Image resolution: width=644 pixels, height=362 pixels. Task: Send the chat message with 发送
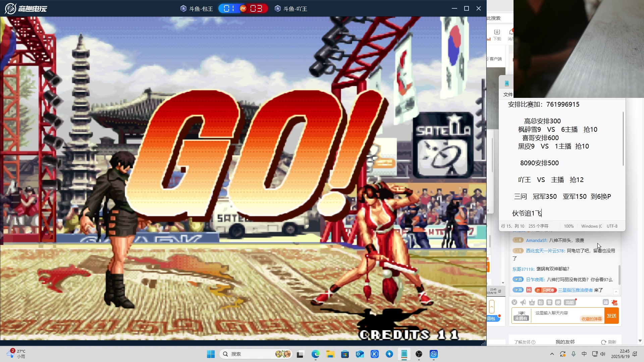[611, 316]
